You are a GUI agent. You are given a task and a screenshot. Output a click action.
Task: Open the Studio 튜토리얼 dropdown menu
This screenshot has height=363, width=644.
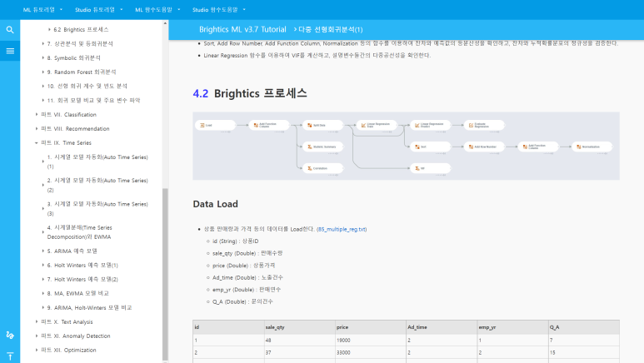point(98,9)
